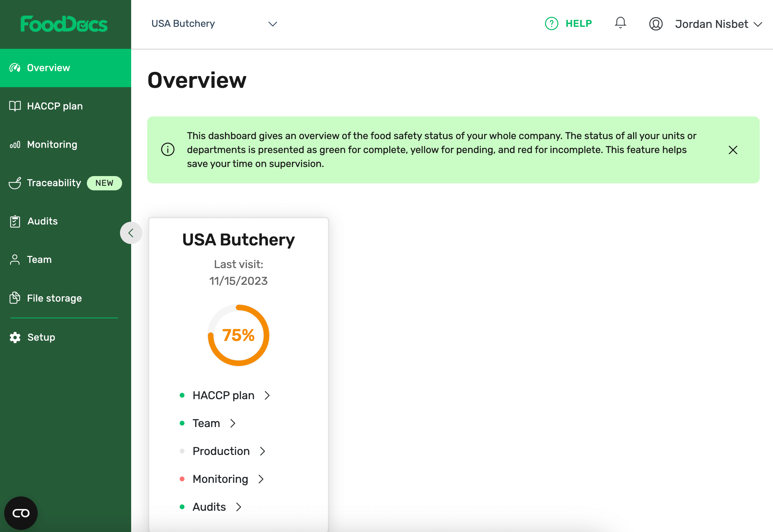
Task: Select the Audits clipboard icon
Action: click(x=15, y=221)
